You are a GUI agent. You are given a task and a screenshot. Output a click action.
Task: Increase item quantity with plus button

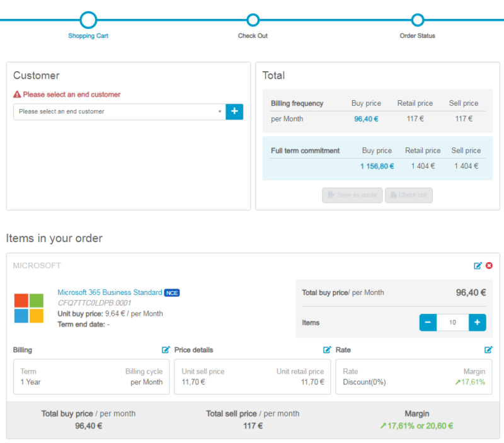[477, 323]
